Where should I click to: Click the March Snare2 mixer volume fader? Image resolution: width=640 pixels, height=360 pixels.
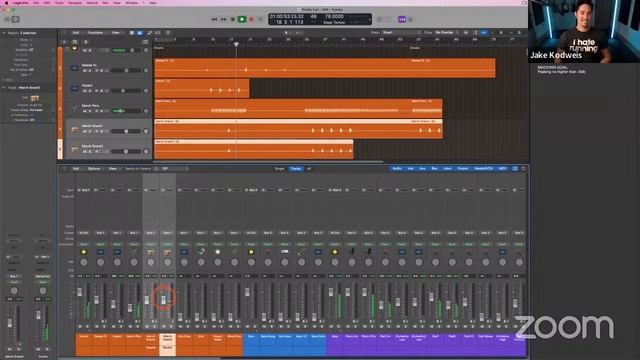[x=164, y=300]
